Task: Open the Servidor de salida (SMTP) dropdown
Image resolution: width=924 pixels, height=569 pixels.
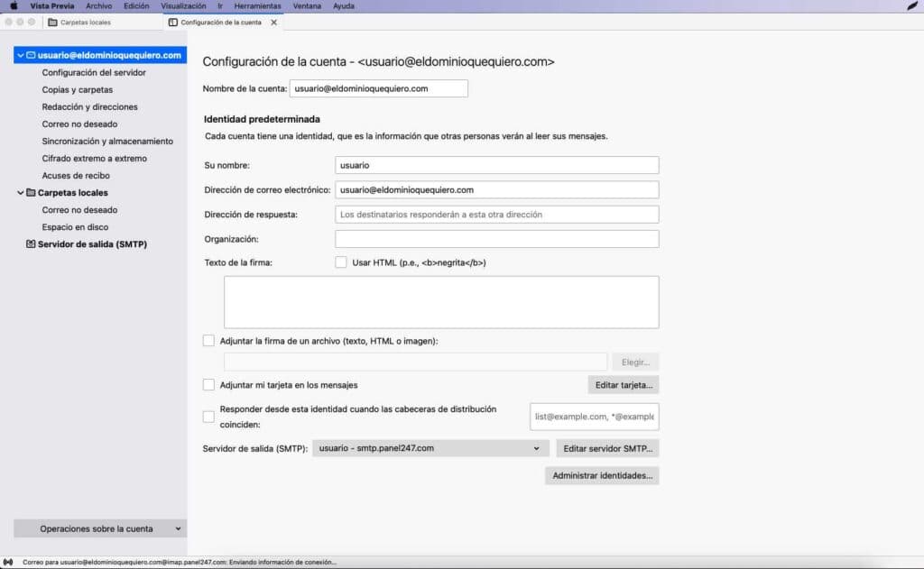Action: tap(430, 448)
